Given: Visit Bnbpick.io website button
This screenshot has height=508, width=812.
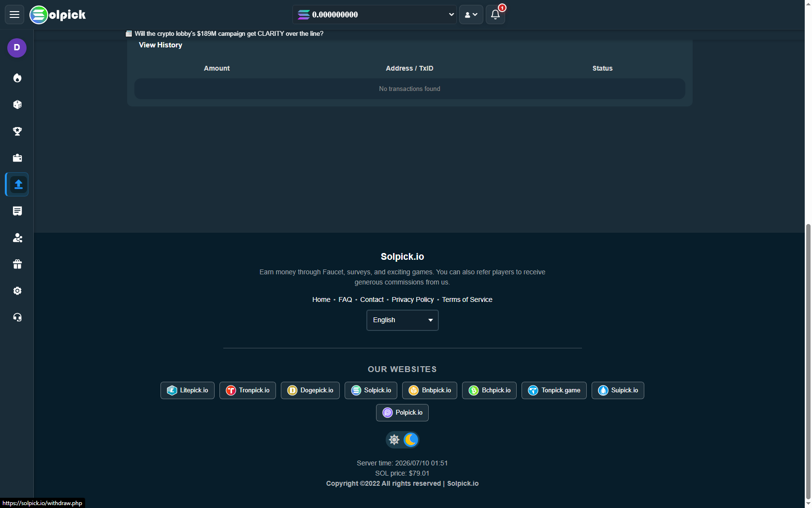Looking at the screenshot, I should pos(430,390).
